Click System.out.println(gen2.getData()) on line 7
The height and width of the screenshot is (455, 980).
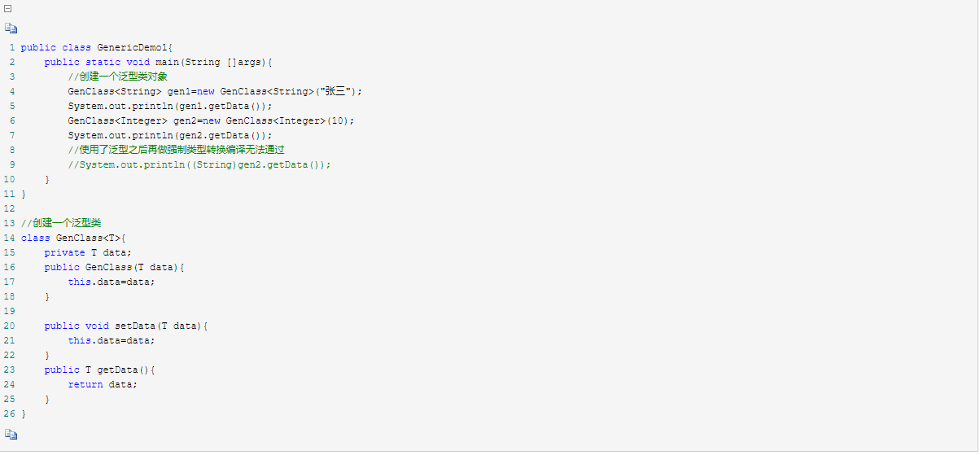(x=170, y=135)
